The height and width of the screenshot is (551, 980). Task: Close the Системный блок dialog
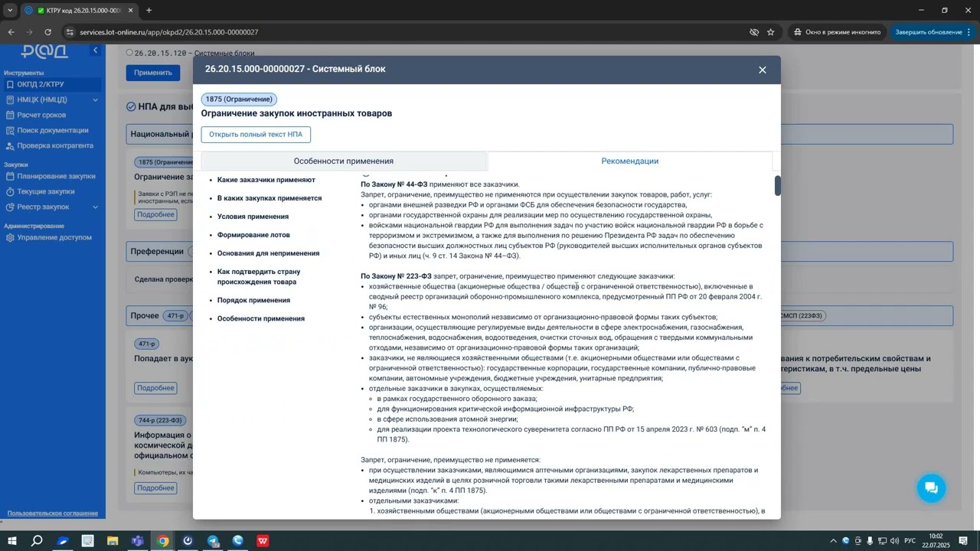click(763, 70)
